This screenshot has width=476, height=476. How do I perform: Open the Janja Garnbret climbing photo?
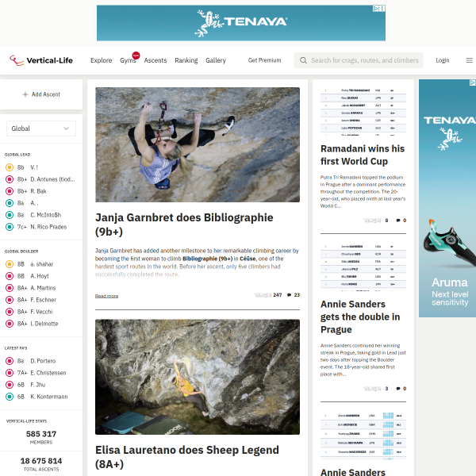198,145
